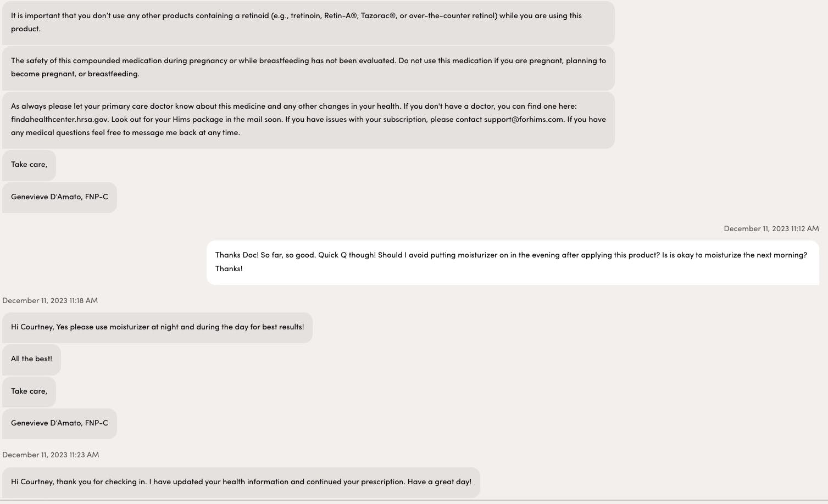
Task: Click the findahealthcenter.hrsa.gov web address
Action: click(x=59, y=120)
